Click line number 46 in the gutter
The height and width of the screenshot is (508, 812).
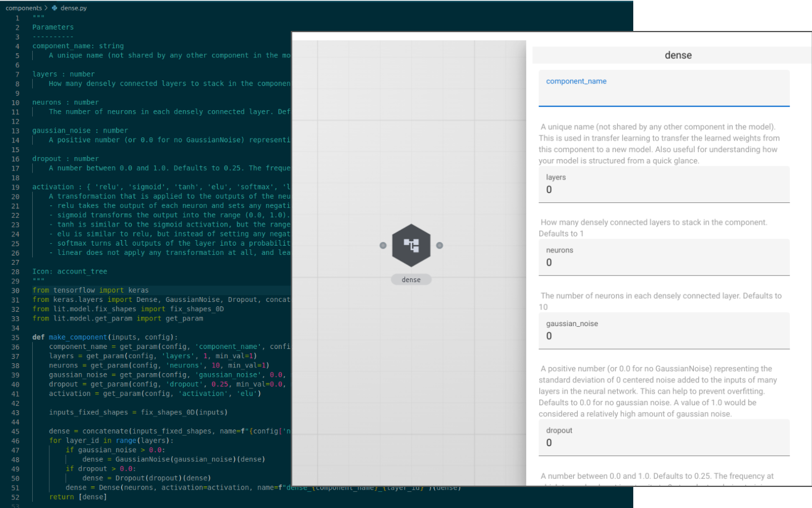tap(16, 441)
